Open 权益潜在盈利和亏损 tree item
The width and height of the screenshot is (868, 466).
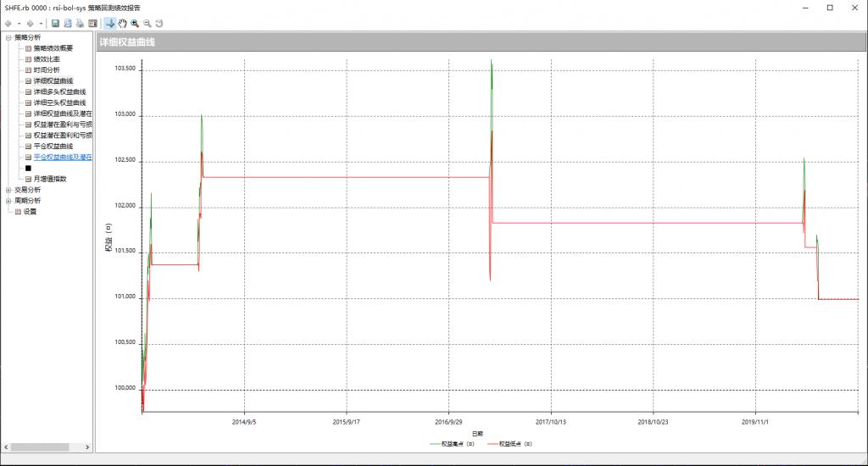click(63, 135)
